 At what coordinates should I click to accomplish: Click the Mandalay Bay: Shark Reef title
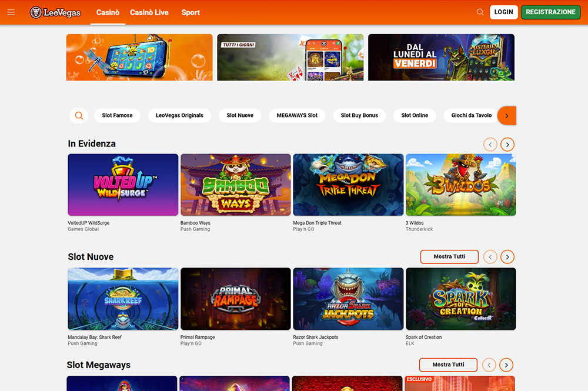pyautogui.click(x=95, y=337)
